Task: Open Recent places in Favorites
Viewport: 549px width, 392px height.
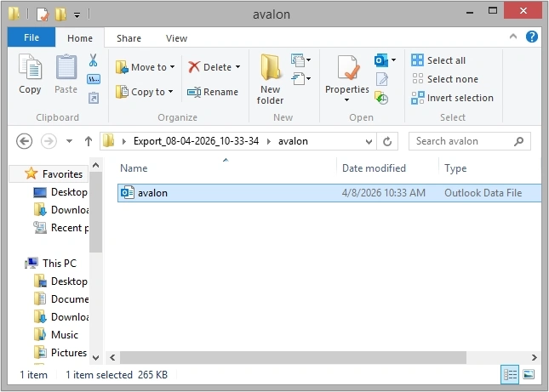Action: point(60,228)
